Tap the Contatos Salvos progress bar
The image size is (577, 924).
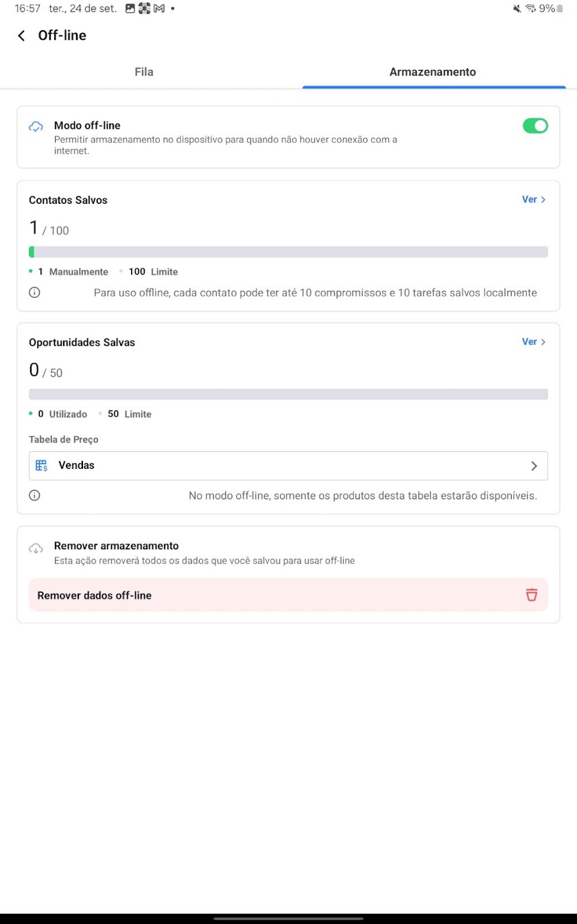tap(288, 252)
